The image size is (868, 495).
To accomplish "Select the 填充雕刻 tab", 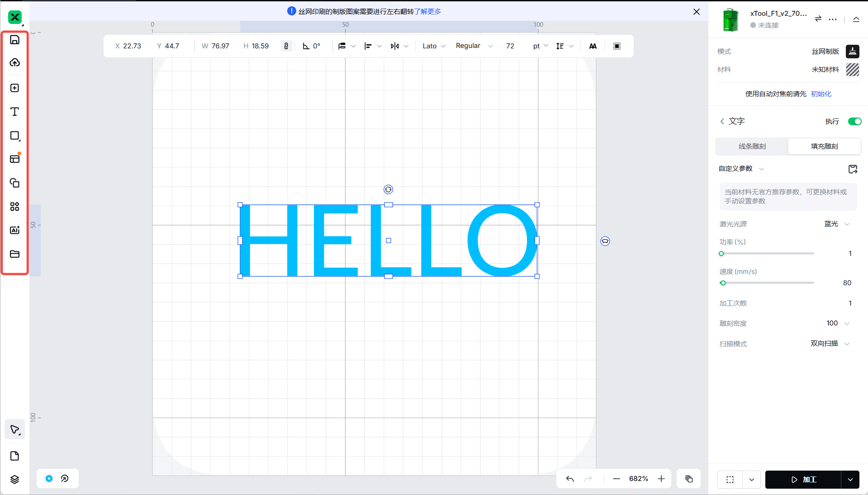I will (824, 146).
